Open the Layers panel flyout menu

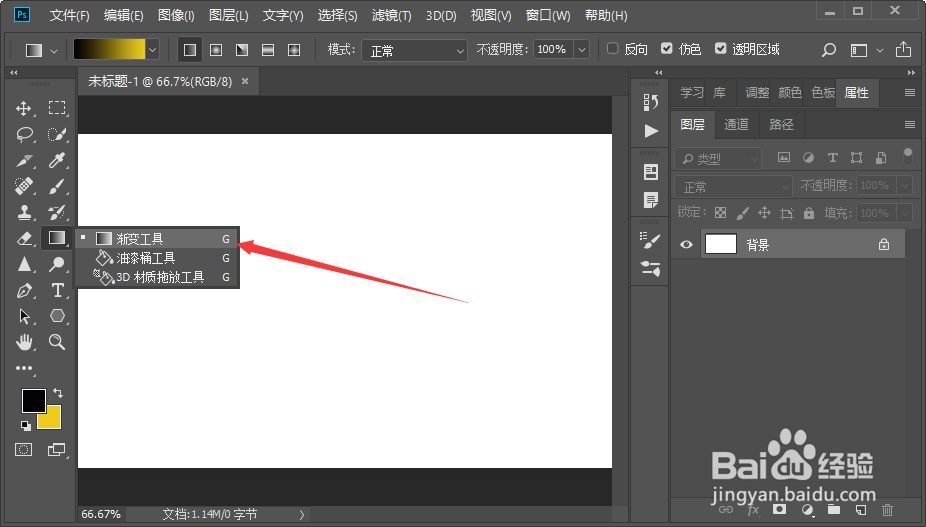(x=909, y=124)
